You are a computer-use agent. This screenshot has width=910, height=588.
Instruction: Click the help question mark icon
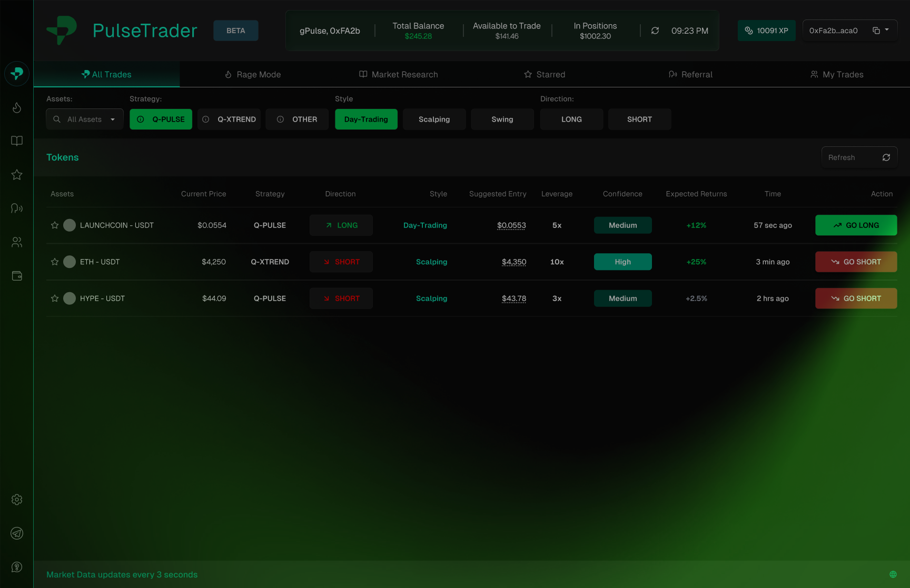coord(17,567)
